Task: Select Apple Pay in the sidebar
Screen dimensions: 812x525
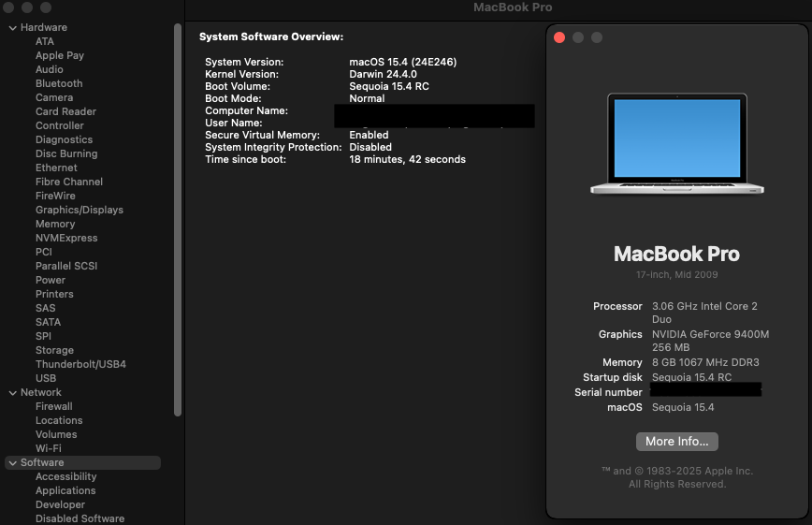Action: 60,55
